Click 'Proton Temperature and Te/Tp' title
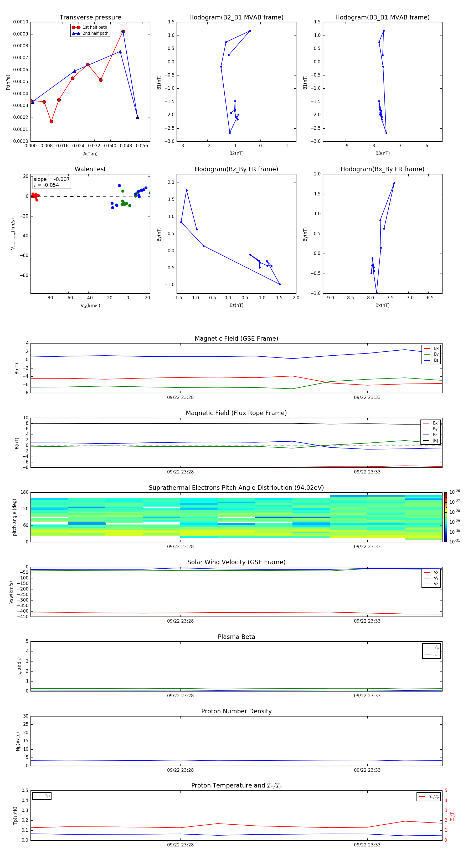The image size is (473, 868). 236,786
